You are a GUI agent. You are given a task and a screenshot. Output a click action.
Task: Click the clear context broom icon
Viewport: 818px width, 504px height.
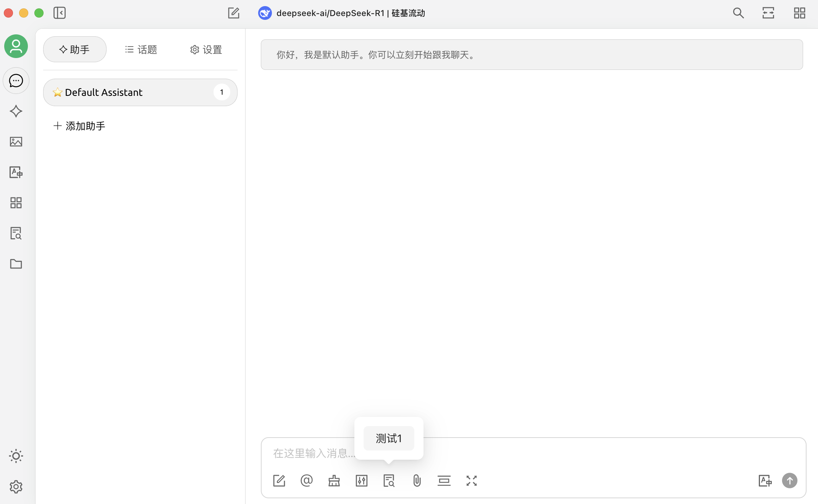point(334,481)
